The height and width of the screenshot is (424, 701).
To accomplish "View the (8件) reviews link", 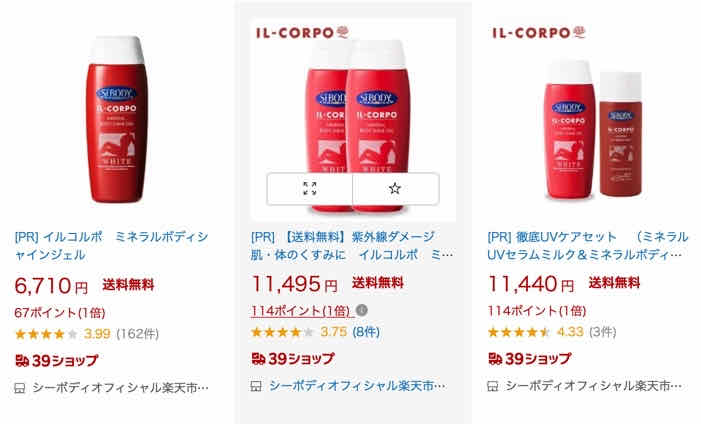I will click(x=366, y=332).
